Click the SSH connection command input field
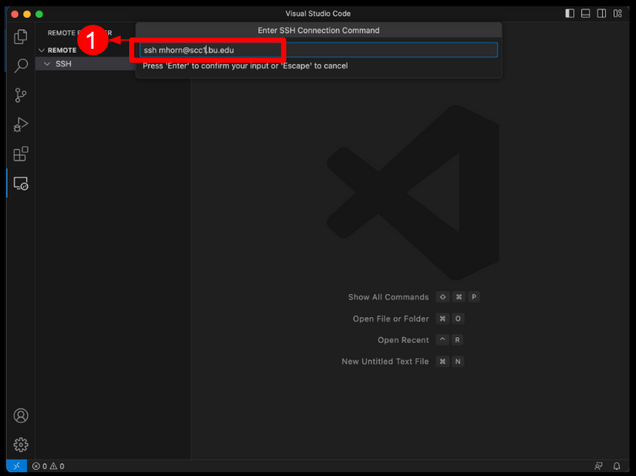636x476 pixels. pyautogui.click(x=318, y=50)
